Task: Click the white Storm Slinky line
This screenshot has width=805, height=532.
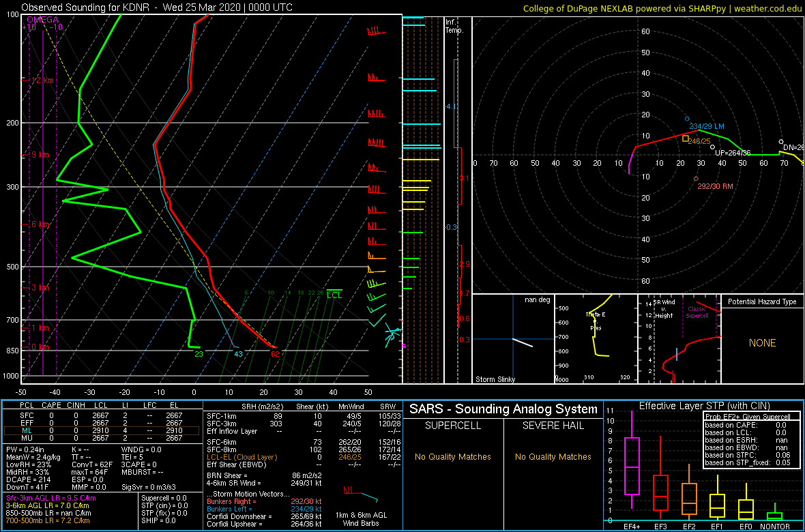Action: point(523,342)
